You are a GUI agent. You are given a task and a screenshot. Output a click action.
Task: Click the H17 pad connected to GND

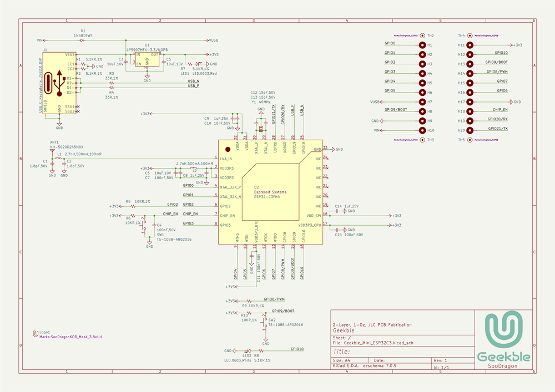470,102
